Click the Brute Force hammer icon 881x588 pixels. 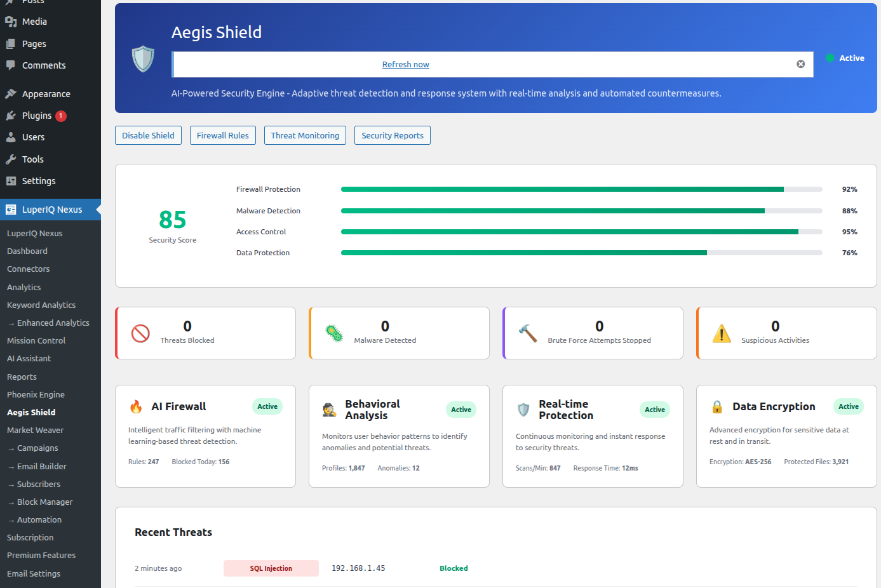(528, 333)
